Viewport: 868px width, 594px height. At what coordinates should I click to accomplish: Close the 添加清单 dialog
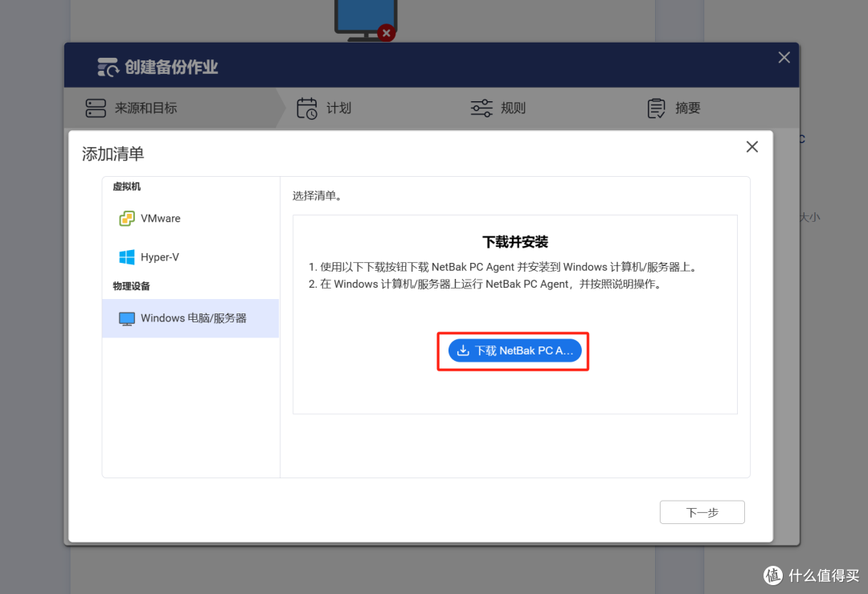(x=751, y=147)
